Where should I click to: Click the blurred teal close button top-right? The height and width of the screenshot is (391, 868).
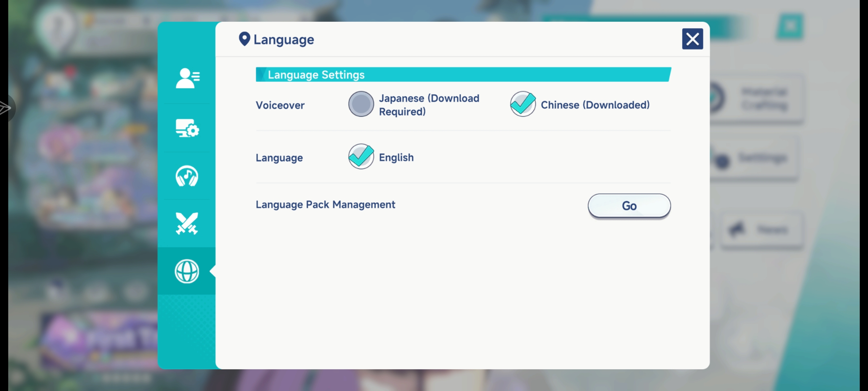(790, 26)
